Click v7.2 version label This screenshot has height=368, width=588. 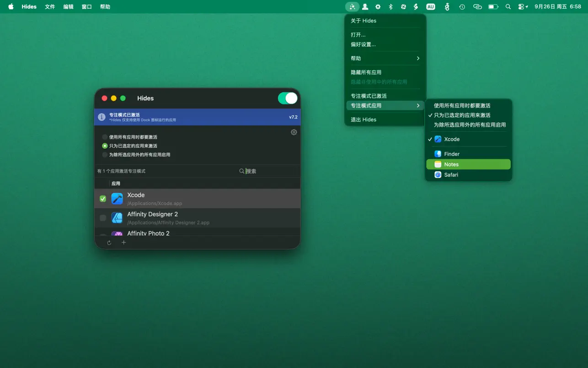point(293,117)
